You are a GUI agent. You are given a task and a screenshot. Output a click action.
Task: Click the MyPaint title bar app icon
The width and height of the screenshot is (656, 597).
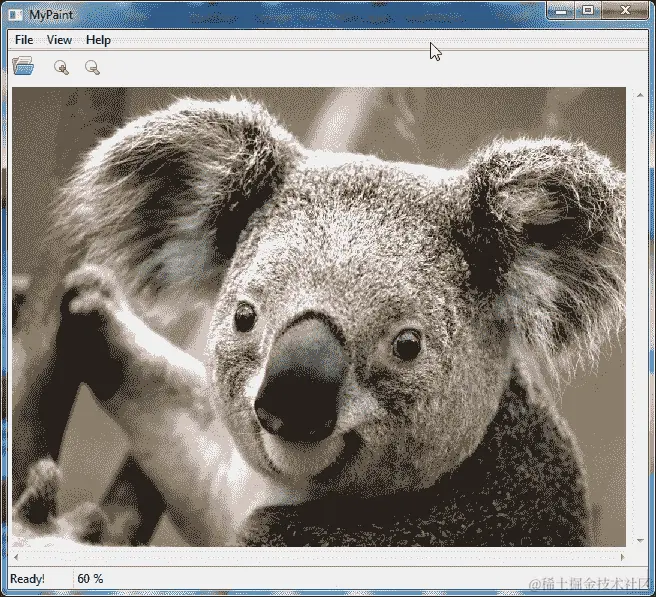pos(15,15)
